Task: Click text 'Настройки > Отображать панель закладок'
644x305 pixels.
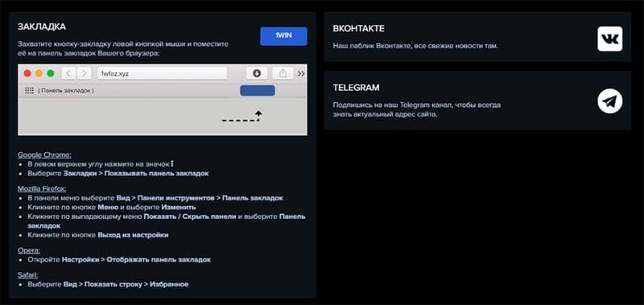Action: coord(136,259)
